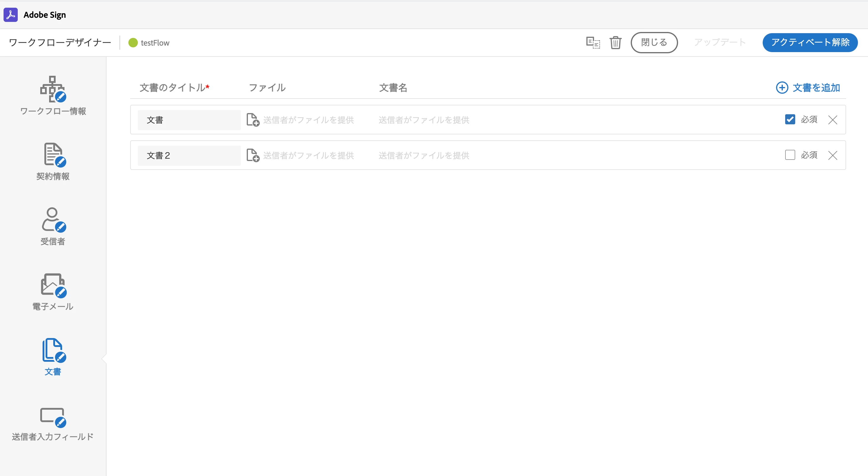
Task: Click the trash icon to delete workflow
Action: point(615,42)
